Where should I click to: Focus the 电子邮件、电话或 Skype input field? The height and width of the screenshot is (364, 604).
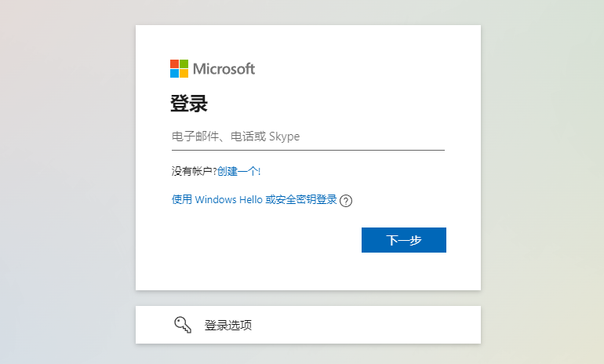[308, 136]
